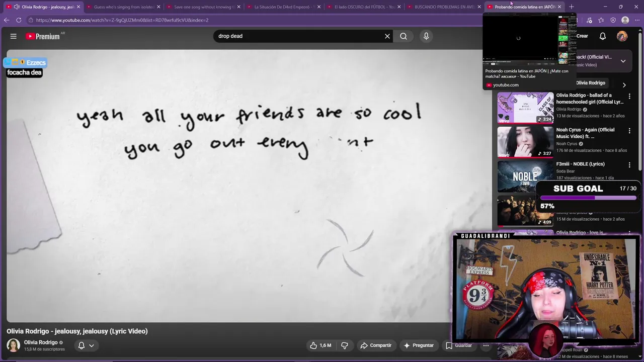This screenshot has height=362, width=644.
Task: Go to YouTube Premium home logo
Action: click(x=43, y=36)
